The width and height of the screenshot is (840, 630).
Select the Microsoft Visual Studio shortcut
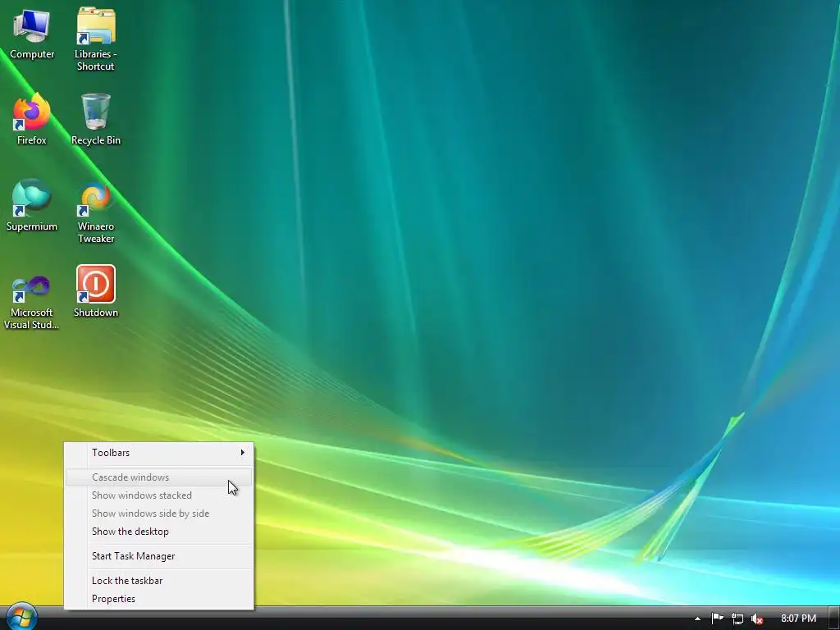click(31, 303)
